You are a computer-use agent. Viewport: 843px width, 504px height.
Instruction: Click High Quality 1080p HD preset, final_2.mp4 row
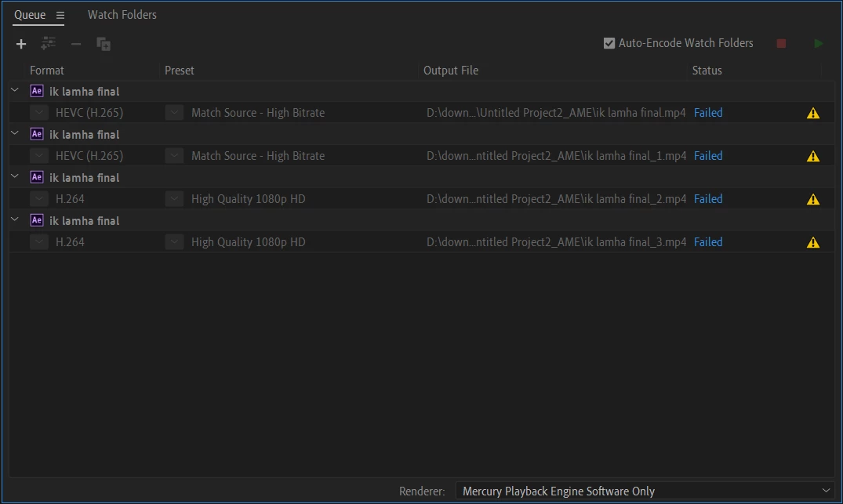[249, 199]
